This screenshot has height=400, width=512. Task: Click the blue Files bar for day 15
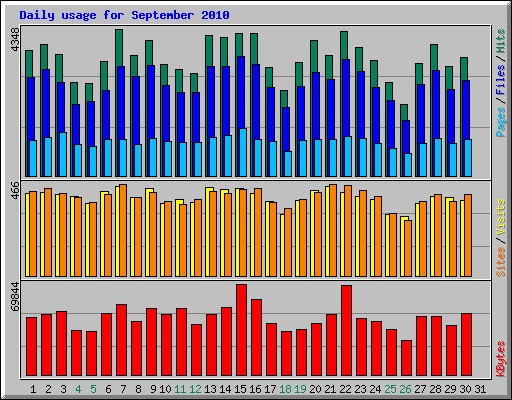coord(241,92)
